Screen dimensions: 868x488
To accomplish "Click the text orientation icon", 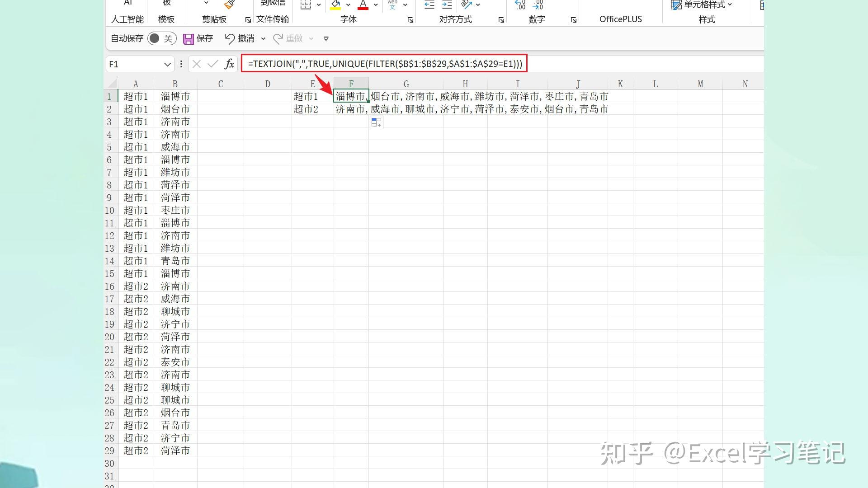I will [x=466, y=5].
